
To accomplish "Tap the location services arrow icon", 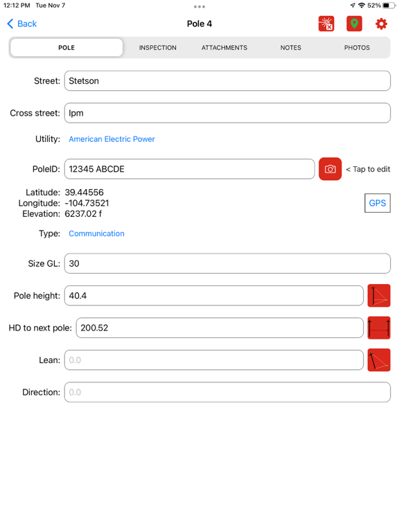I will point(353,6).
